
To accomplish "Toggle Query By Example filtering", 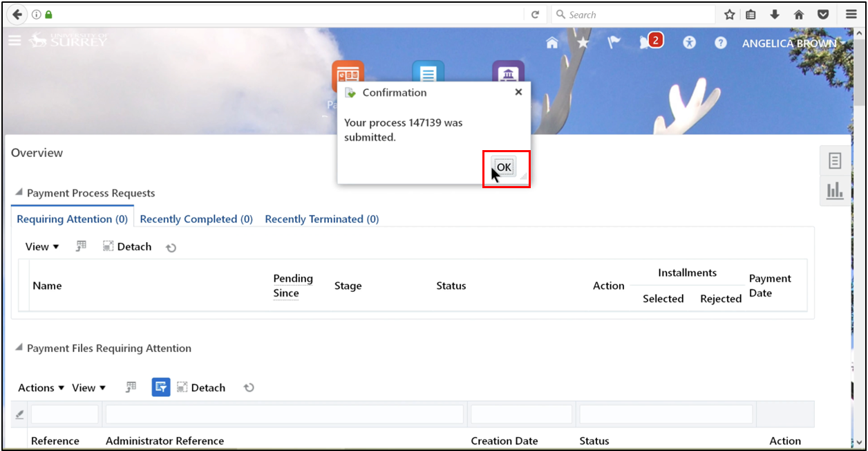I will (x=160, y=387).
